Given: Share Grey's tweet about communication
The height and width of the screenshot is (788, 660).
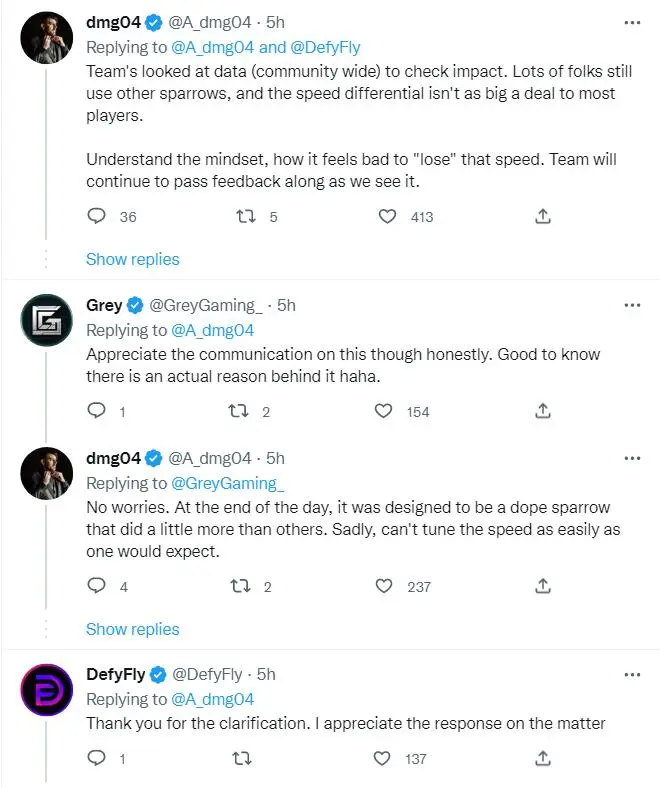Looking at the screenshot, I should tap(542, 411).
